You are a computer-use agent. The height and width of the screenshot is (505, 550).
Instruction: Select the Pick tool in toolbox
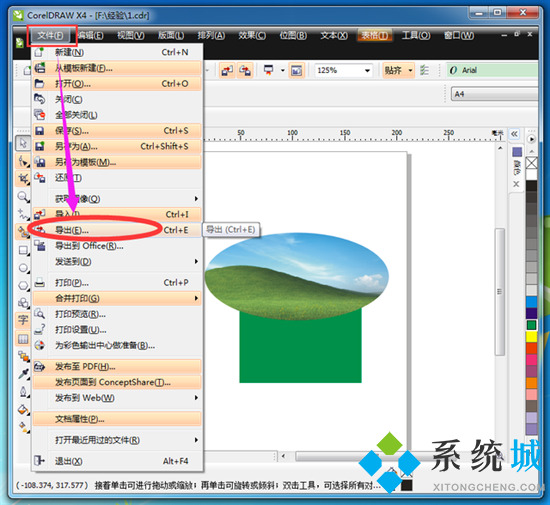[x=23, y=143]
